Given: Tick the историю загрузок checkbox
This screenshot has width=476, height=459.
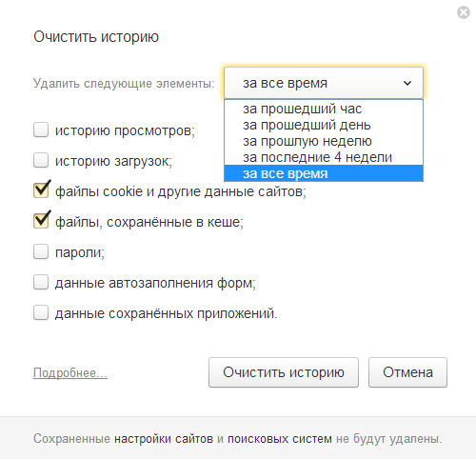Looking at the screenshot, I should [41, 160].
